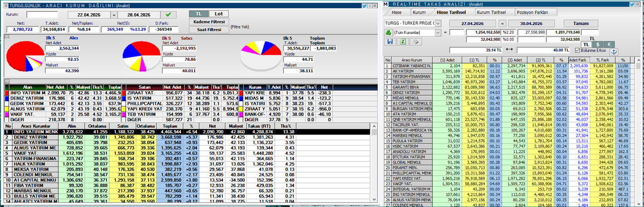Open the TURGG - TURKER PROJE stock dropdown
The height and width of the screenshot is (207, 644).
[x=438, y=24]
